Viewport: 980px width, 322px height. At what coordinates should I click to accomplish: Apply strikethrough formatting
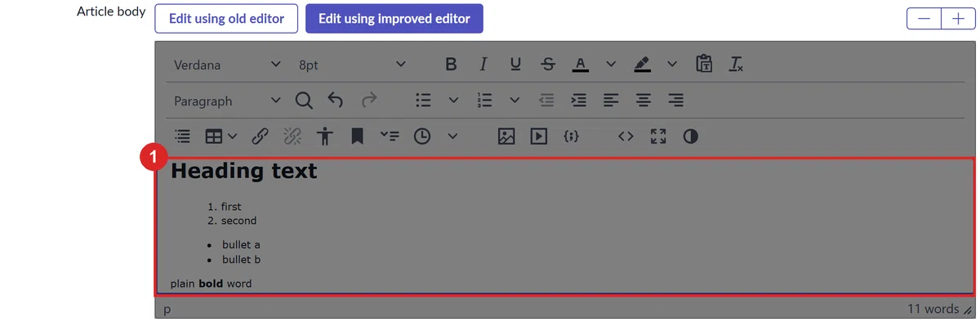(547, 65)
